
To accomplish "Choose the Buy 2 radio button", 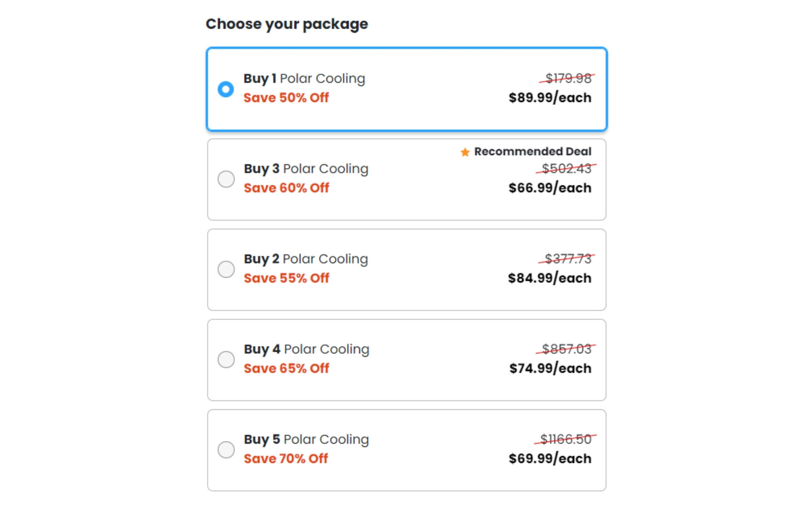I will tap(226, 269).
